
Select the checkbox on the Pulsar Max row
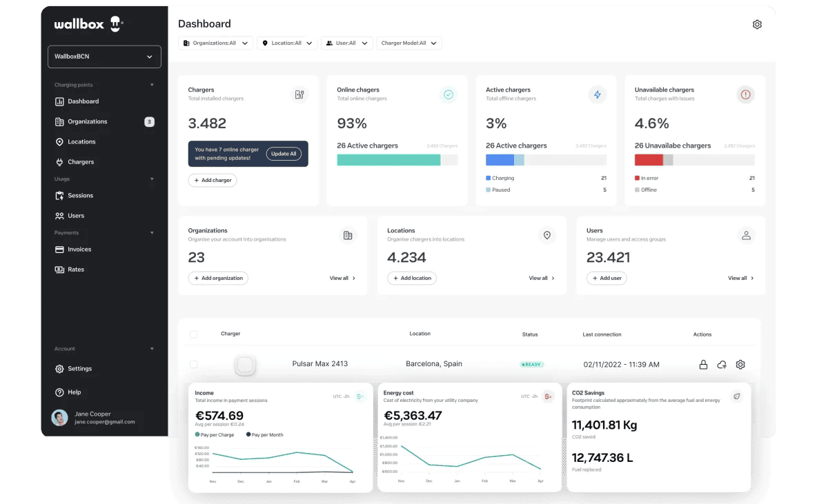point(194,364)
